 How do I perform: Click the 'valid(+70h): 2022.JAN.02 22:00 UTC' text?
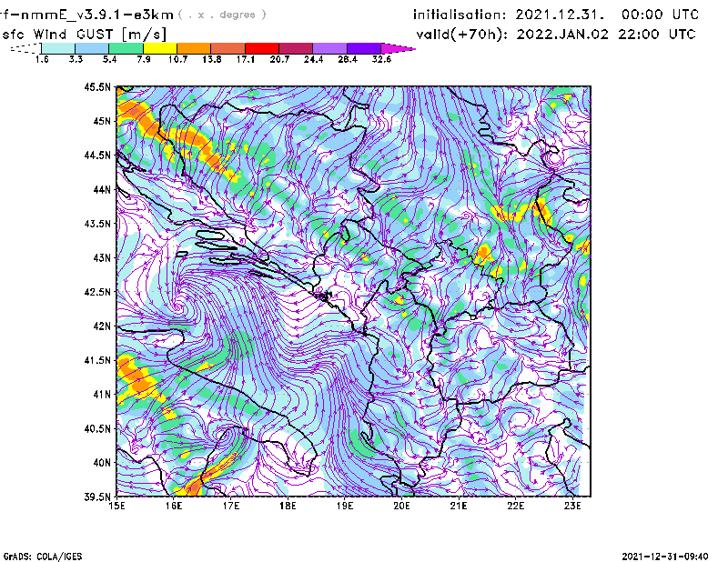click(x=556, y=35)
